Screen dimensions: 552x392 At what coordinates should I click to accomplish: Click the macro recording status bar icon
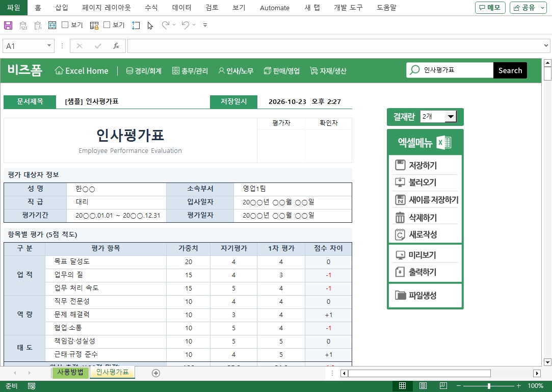pos(32,386)
